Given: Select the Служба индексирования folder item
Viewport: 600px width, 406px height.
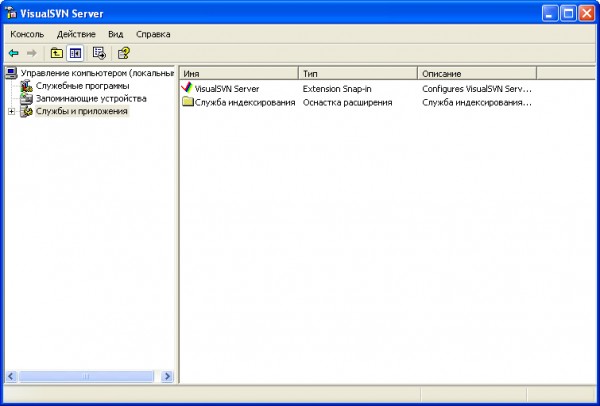Looking at the screenshot, I should point(245,102).
